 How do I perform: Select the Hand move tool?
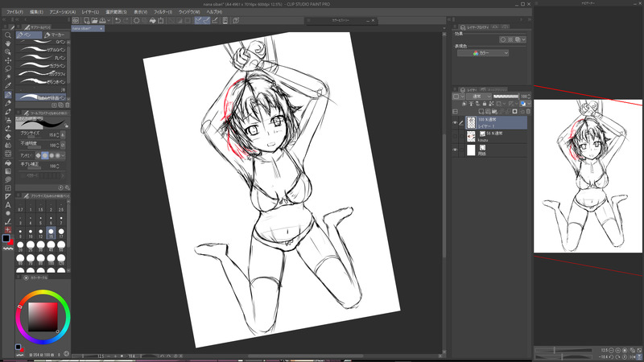pos(7,43)
